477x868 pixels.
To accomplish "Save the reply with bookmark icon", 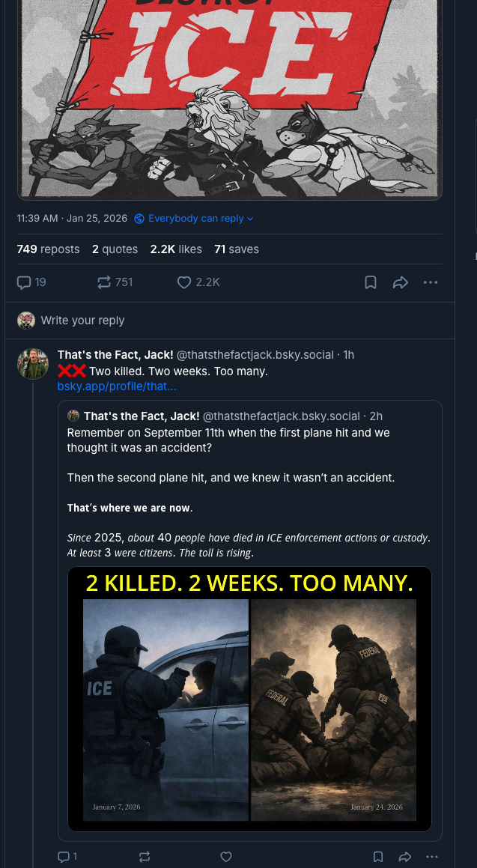I will coord(378,857).
